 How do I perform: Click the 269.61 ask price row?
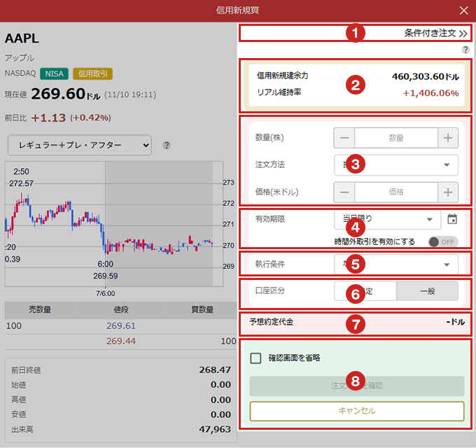coord(120,326)
